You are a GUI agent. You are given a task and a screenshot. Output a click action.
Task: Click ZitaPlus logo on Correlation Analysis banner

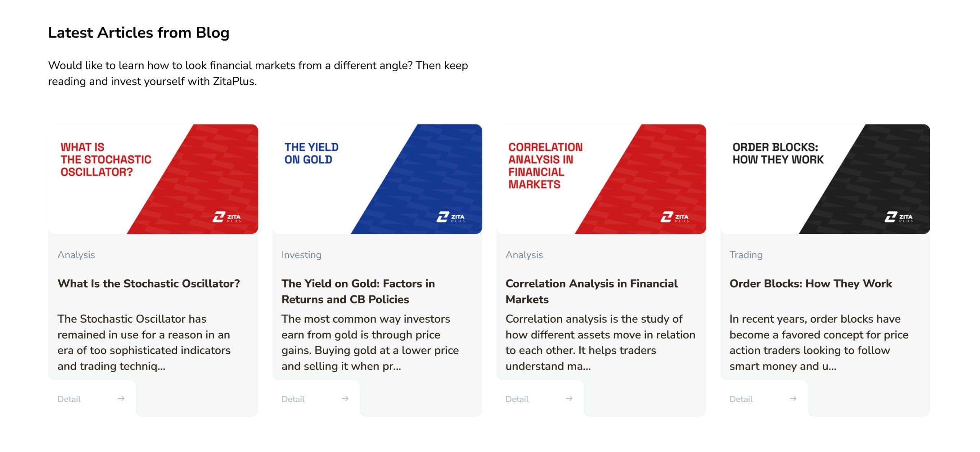click(x=675, y=217)
